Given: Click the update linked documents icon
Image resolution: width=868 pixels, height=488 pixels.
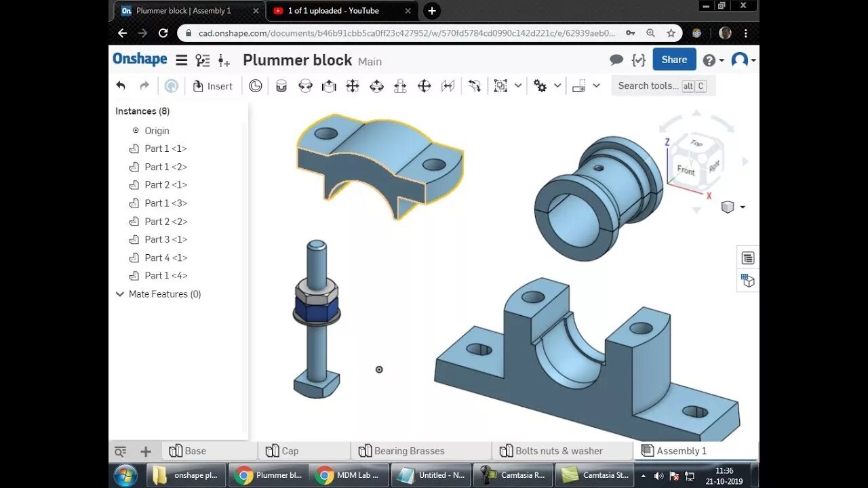Looking at the screenshot, I should (172, 86).
